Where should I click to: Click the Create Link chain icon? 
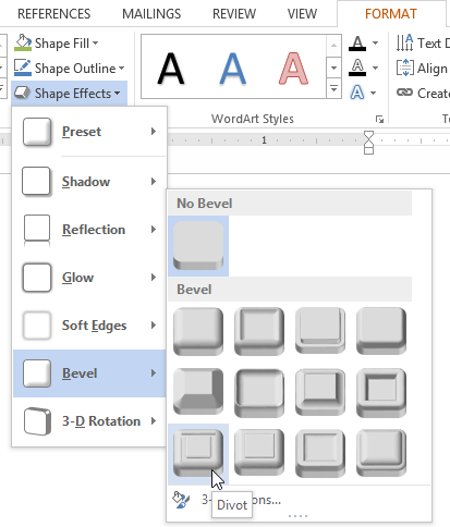(405, 92)
